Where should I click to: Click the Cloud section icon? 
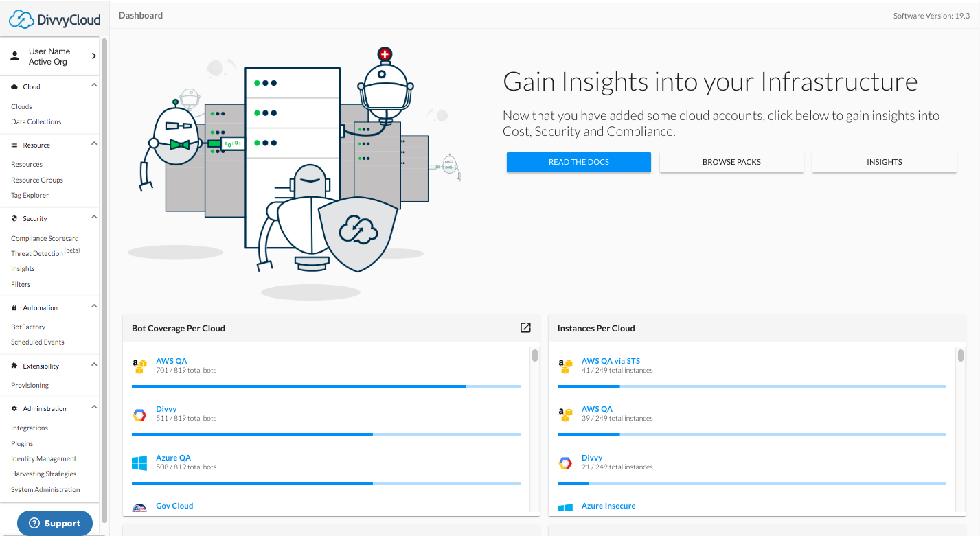click(x=14, y=87)
